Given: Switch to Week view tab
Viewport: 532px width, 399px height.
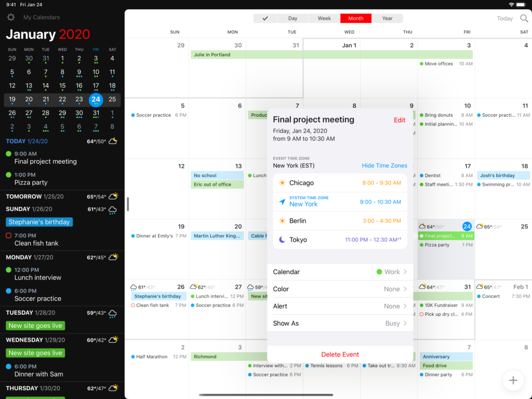Looking at the screenshot, I should (324, 18).
